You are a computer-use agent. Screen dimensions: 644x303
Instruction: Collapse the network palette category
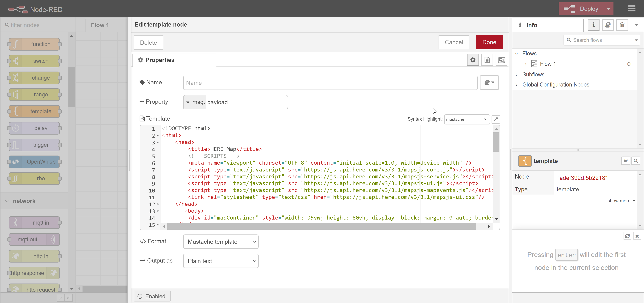tap(34, 201)
